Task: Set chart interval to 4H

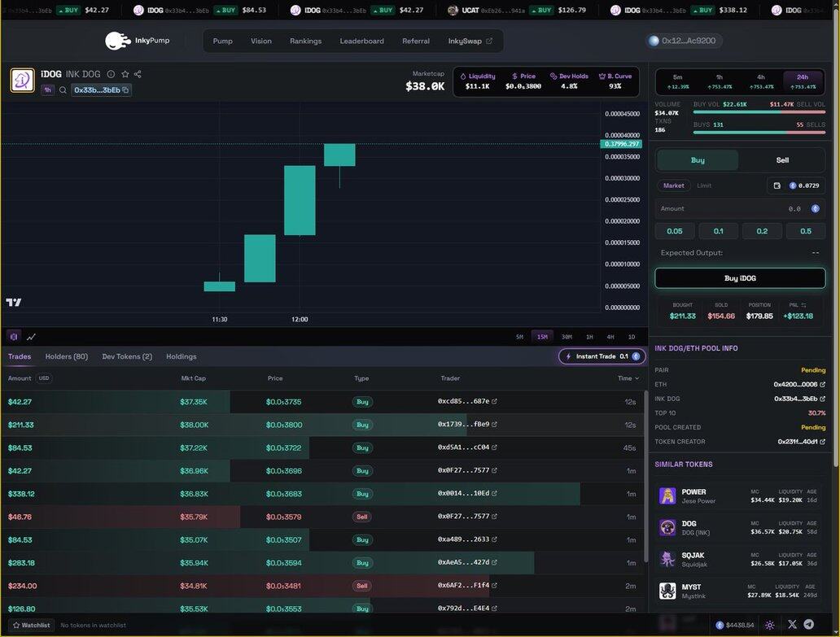Action: tap(610, 338)
